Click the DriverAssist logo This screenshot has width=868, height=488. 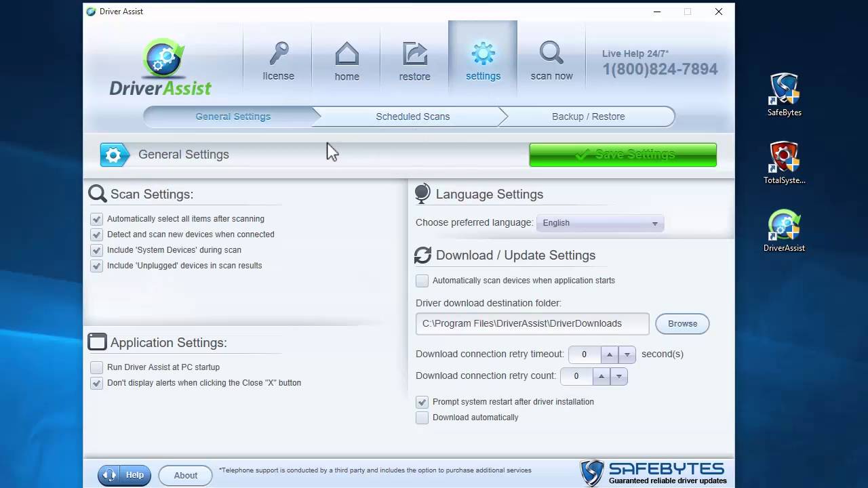(161, 67)
